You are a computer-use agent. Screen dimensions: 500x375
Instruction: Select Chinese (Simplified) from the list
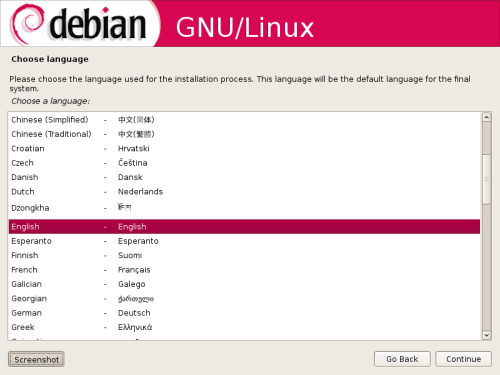pyautogui.click(x=244, y=120)
